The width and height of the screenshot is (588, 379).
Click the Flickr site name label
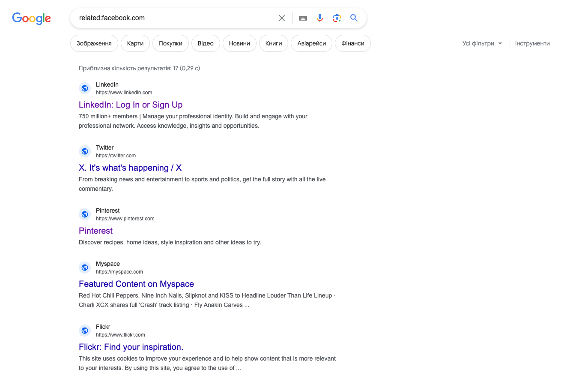[x=103, y=327]
